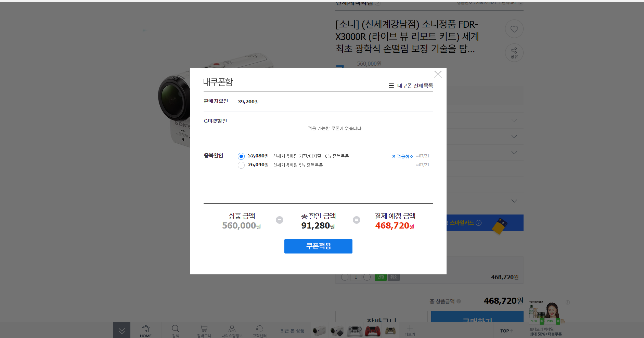Decrease quantity with minus stepper
644x338 pixels.
coord(345,277)
